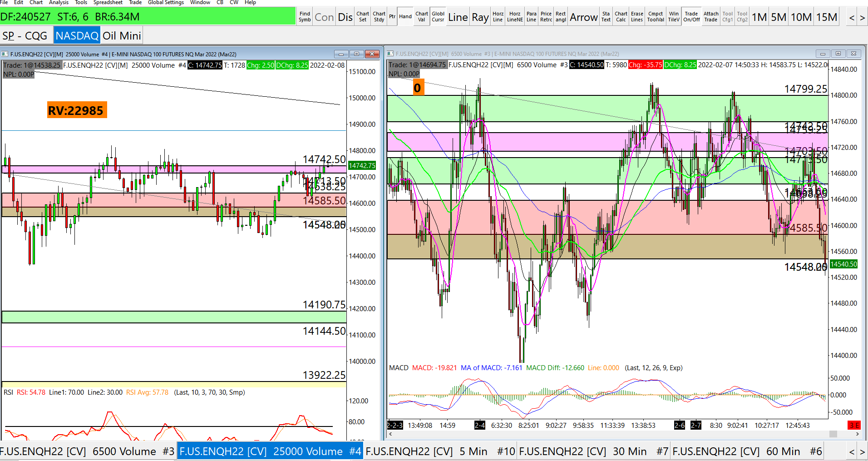Screen dimensions: 868x461
Task: Click the right chart horizontal scrollbar thumb
Action: (x=833, y=434)
